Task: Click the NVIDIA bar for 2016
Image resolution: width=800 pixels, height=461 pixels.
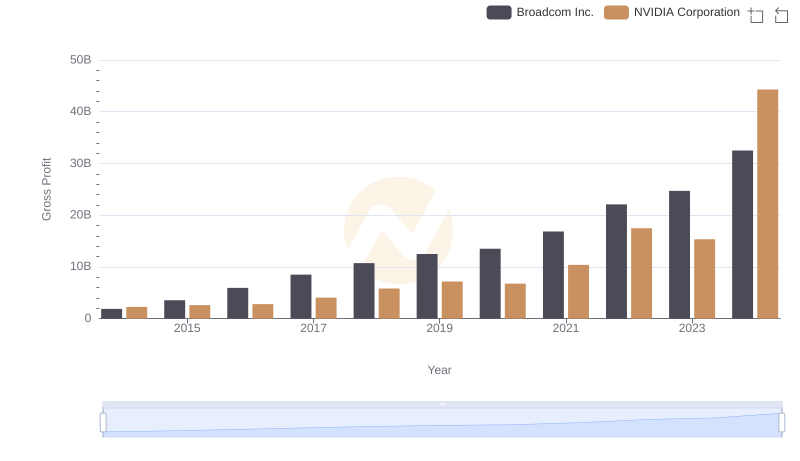Action: 263,311
